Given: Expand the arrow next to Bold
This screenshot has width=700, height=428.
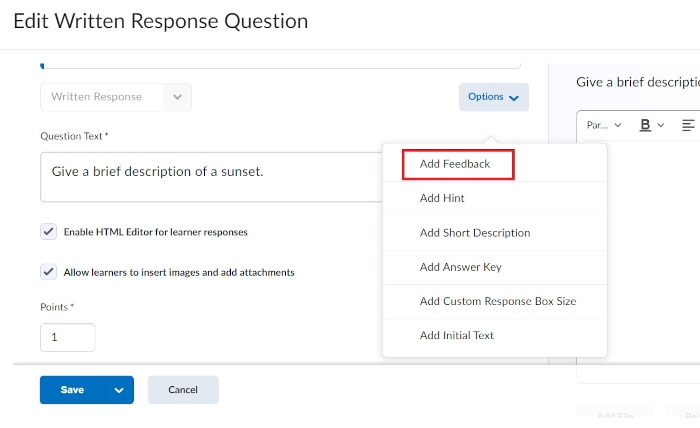Looking at the screenshot, I should 661,126.
